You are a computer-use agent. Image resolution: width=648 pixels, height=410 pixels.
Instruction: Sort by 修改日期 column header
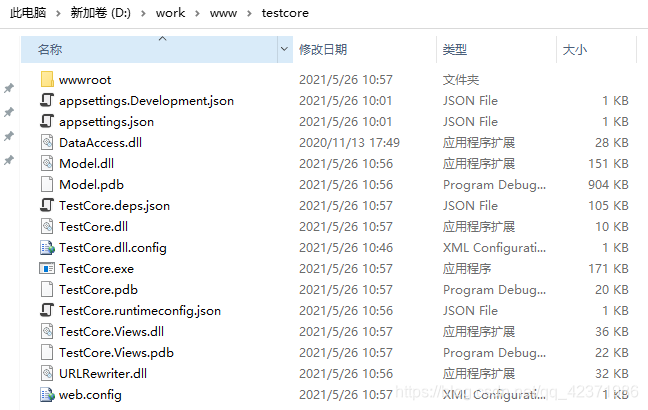tap(364, 49)
